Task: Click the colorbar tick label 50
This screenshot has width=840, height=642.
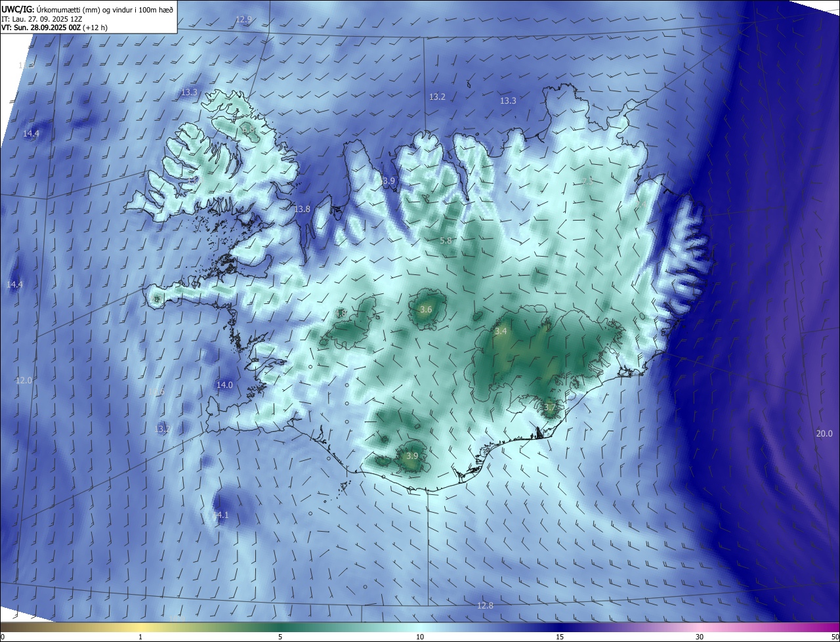Action: pos(835,637)
